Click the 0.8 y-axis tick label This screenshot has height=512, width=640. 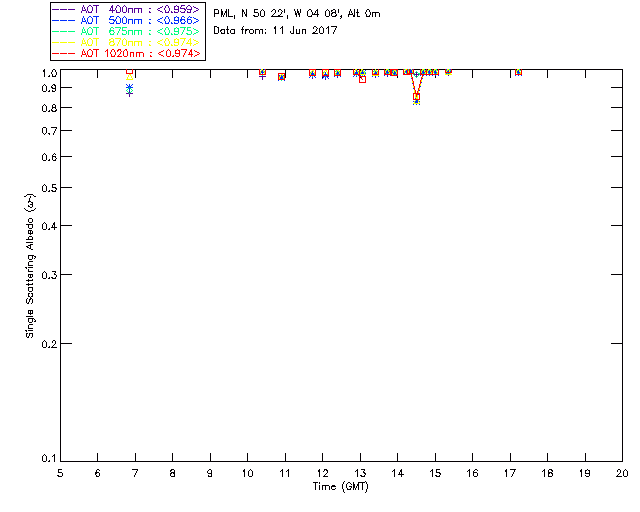(49, 109)
